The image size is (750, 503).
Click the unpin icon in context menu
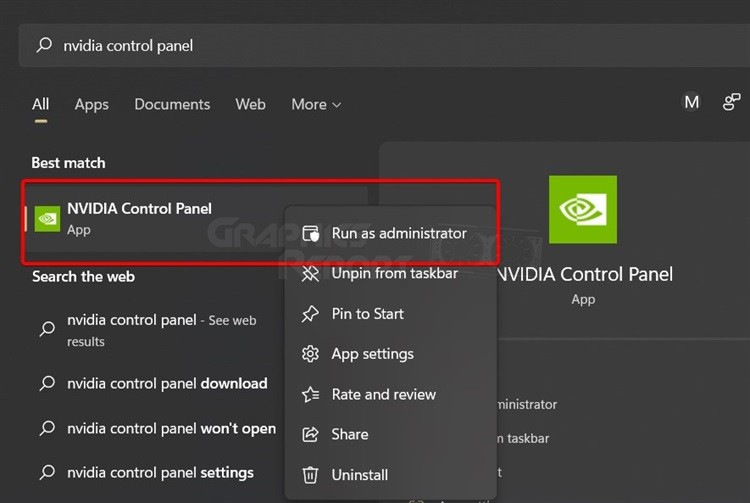tap(310, 274)
